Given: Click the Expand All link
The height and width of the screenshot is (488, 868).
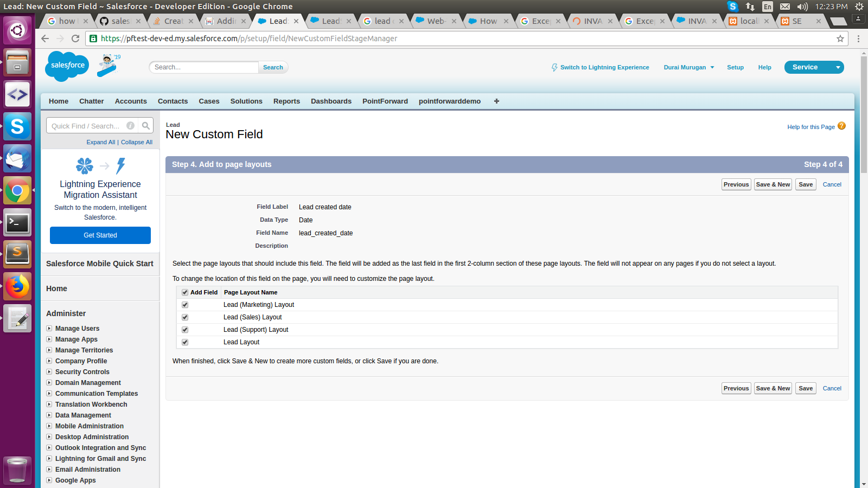Looking at the screenshot, I should 101,142.
